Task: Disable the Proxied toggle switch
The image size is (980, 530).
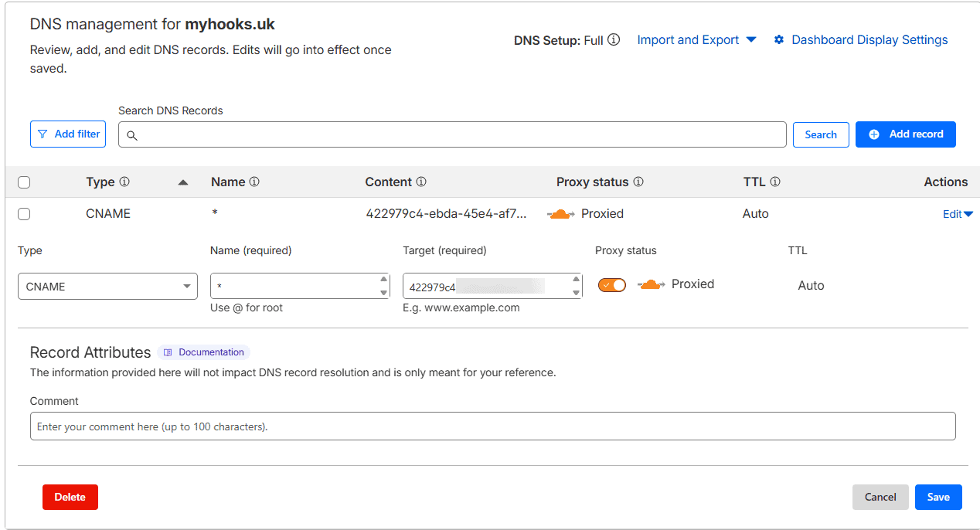Action: [x=611, y=284]
